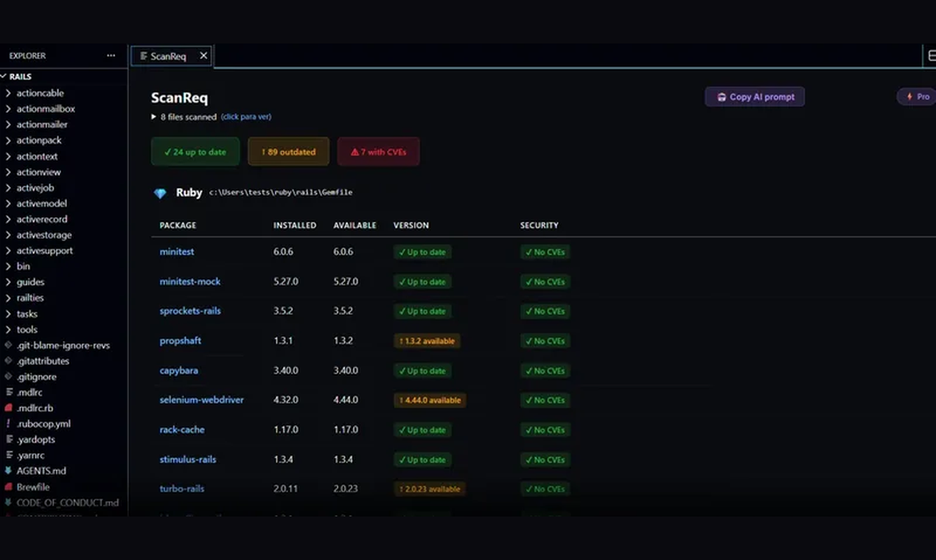
Task: Click the EXPLORER panel title
Action: click(27, 56)
